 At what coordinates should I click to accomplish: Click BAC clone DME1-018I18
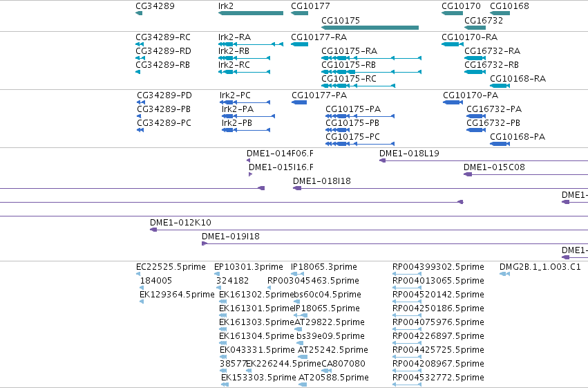[322, 181]
